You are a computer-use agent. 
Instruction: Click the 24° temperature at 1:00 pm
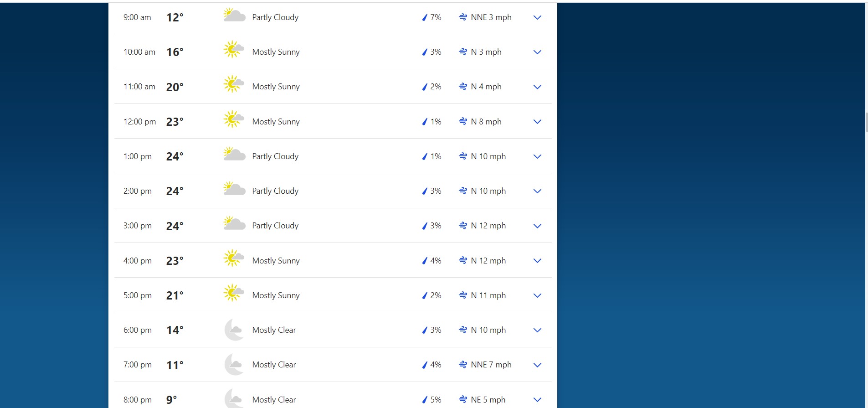point(175,156)
